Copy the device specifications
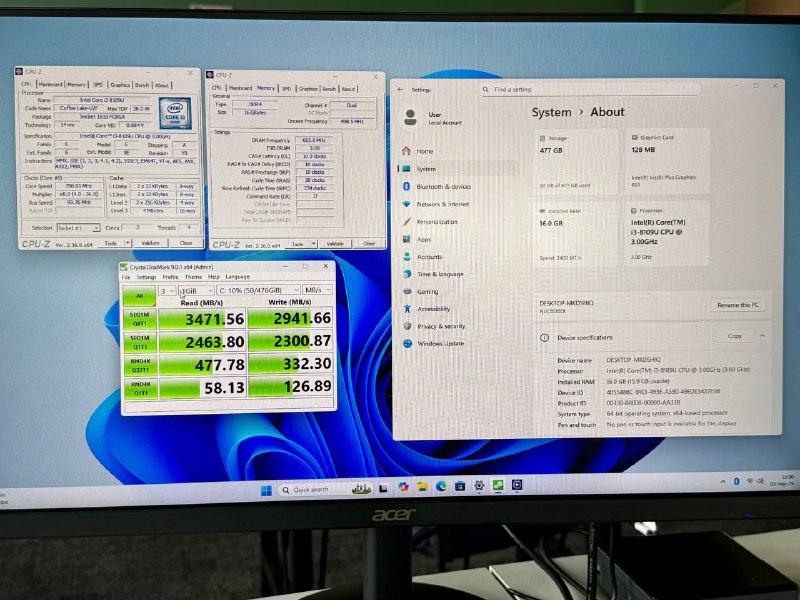The image size is (800, 600). tap(735, 336)
